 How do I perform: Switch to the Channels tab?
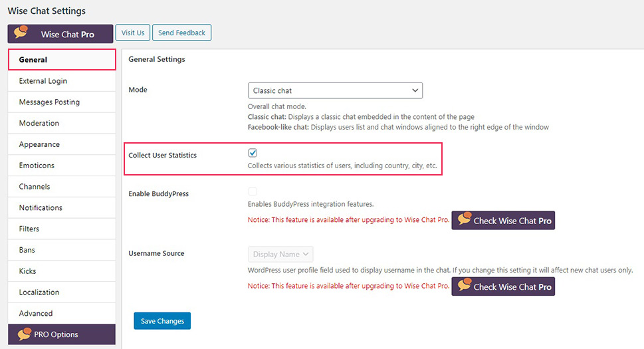tap(62, 186)
